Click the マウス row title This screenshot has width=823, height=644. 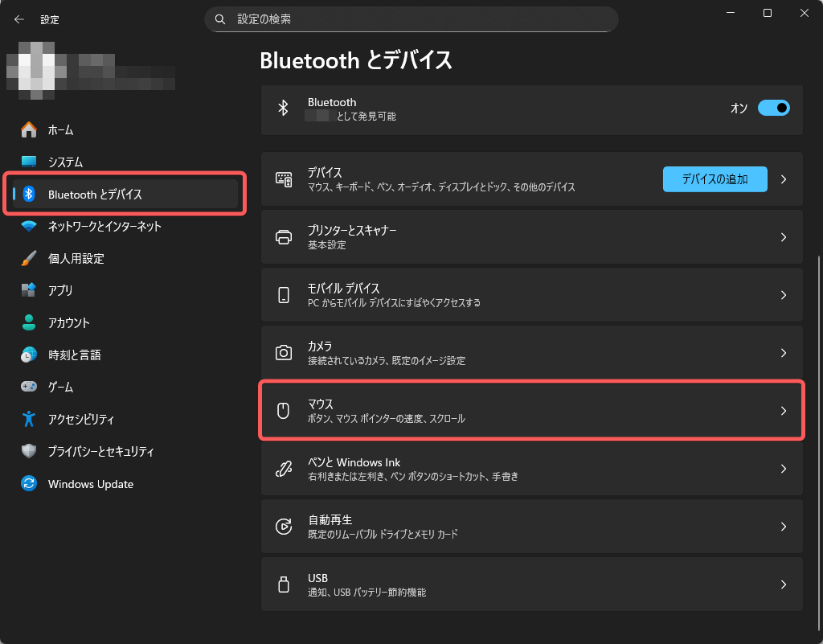coord(320,404)
